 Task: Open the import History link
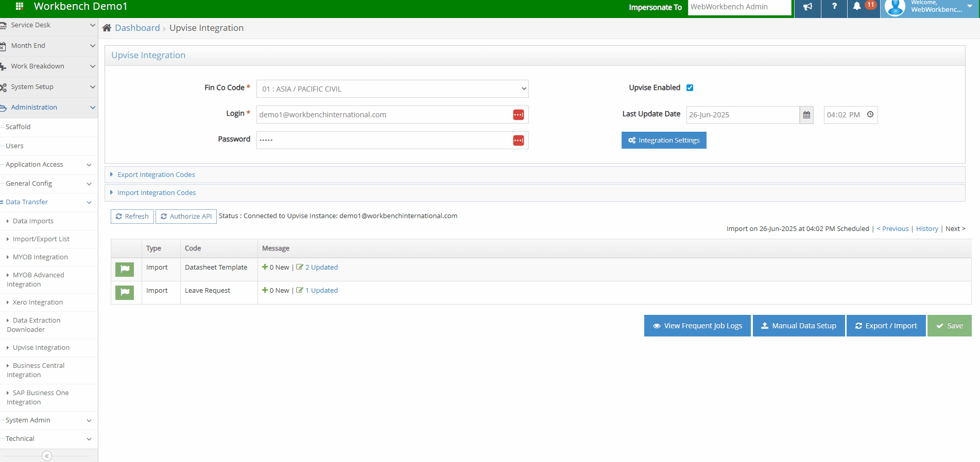[x=927, y=228]
